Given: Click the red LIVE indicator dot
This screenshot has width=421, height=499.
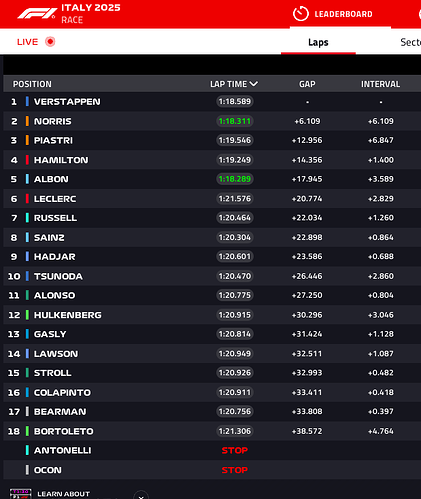Looking at the screenshot, I should [x=50, y=42].
